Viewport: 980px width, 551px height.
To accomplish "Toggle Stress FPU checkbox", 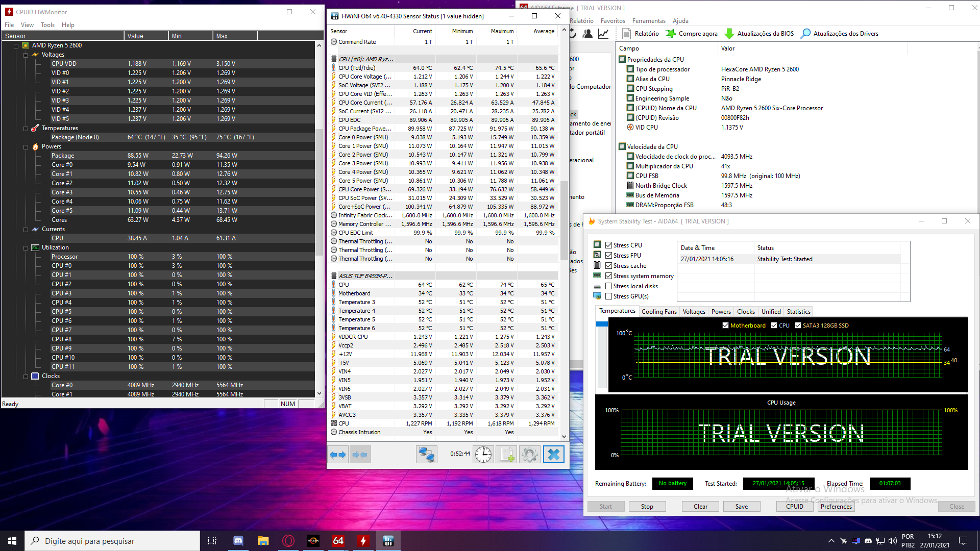I will pyautogui.click(x=608, y=256).
